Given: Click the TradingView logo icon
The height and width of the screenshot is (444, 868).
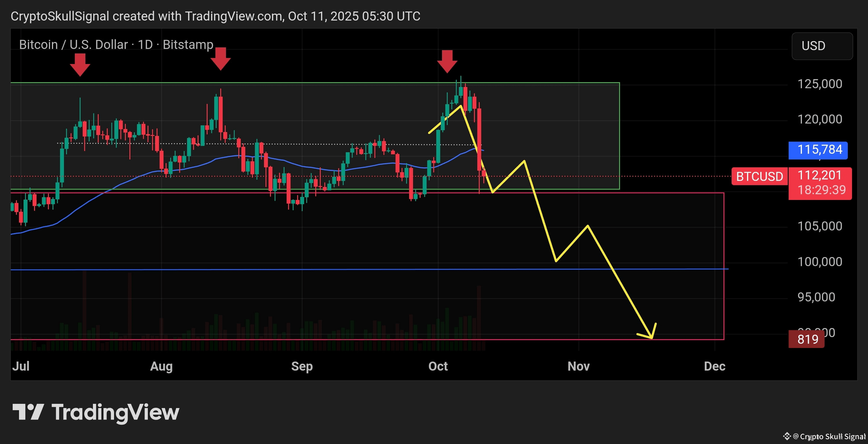Looking at the screenshot, I should [28, 412].
